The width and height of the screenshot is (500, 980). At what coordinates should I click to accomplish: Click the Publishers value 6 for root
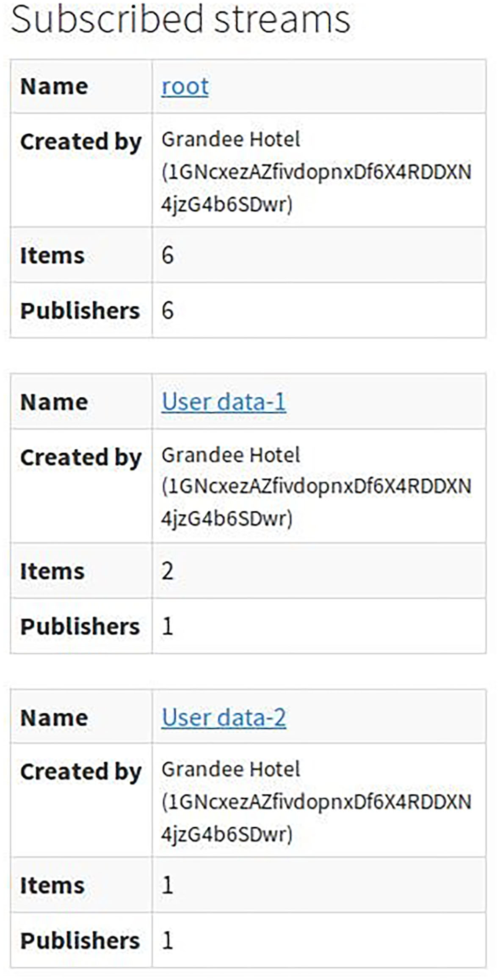(x=168, y=310)
